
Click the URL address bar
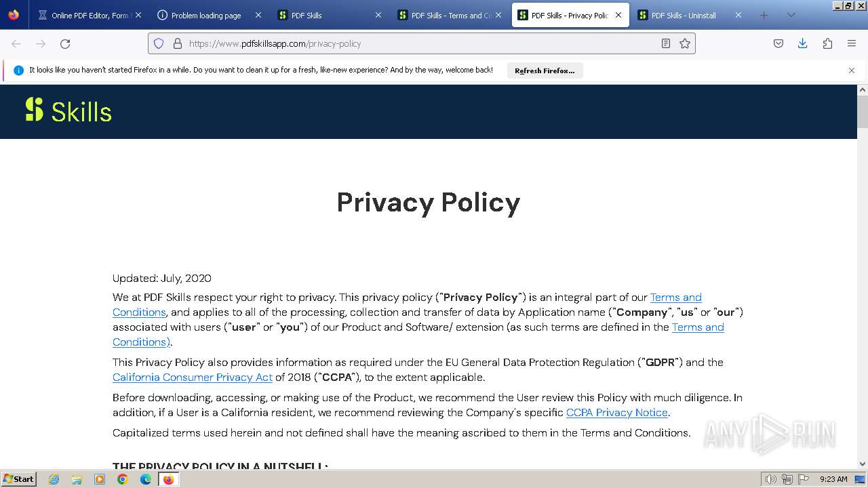(x=421, y=43)
